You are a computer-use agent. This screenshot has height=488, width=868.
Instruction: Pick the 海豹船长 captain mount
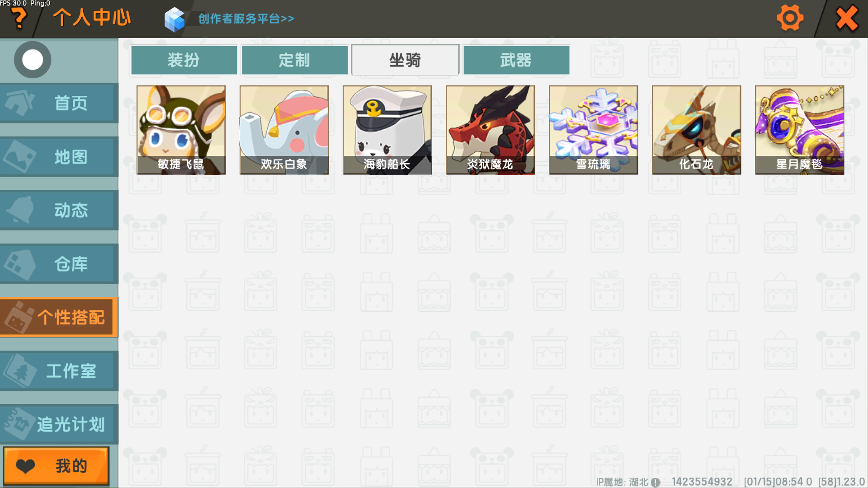click(387, 130)
